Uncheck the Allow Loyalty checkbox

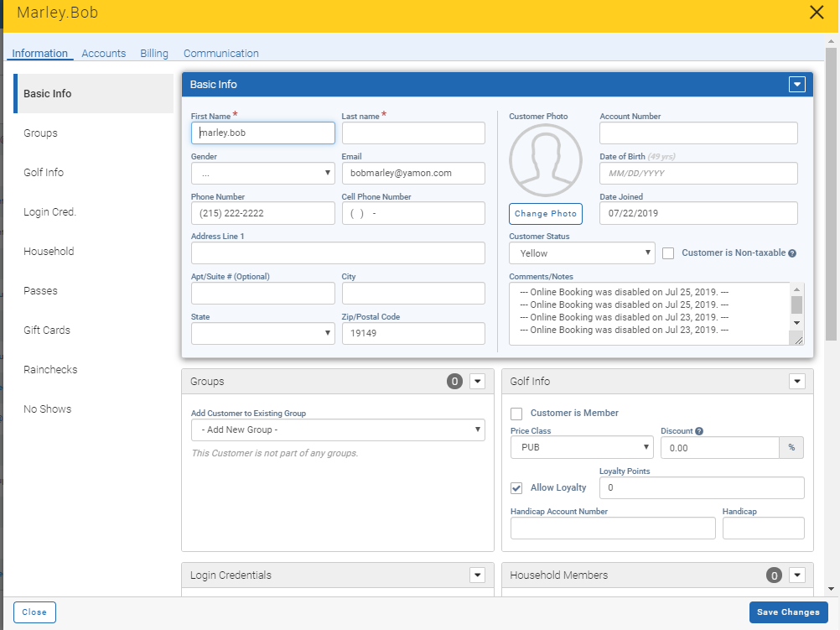(x=516, y=488)
